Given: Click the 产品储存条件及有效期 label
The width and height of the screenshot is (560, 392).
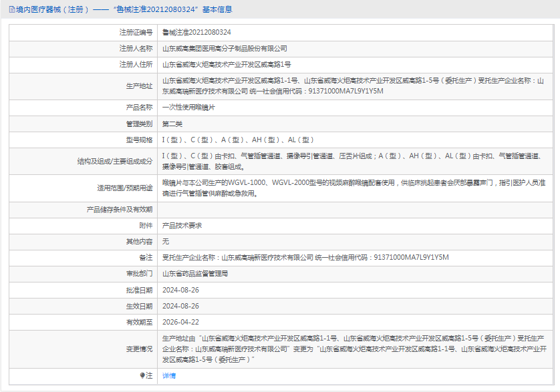Looking at the screenshot, I should (x=120, y=210).
